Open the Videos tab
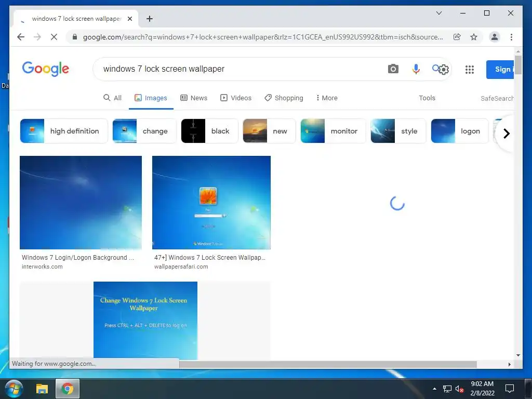Image resolution: width=532 pixels, height=399 pixels. click(x=236, y=98)
